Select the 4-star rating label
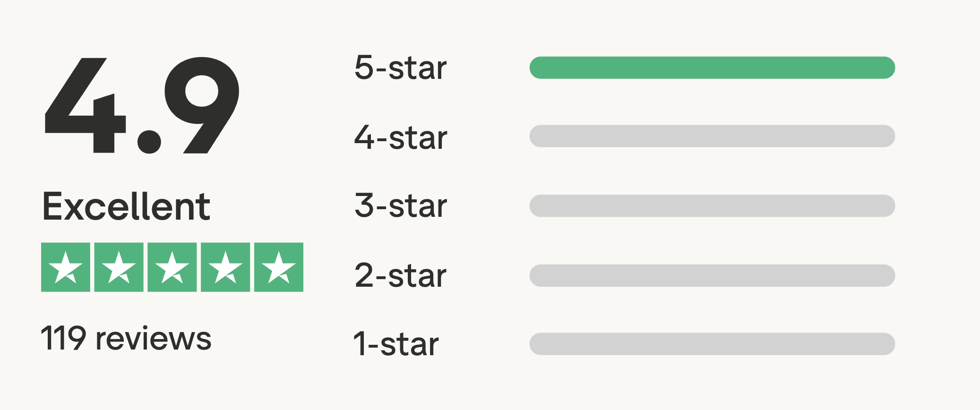This screenshot has height=410, width=980. 400,137
